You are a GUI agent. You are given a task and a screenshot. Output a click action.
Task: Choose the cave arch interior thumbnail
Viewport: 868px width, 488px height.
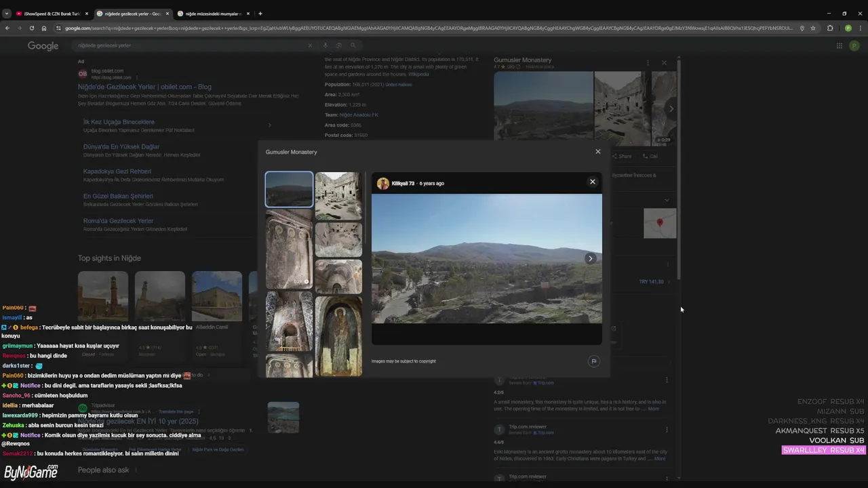338,276
